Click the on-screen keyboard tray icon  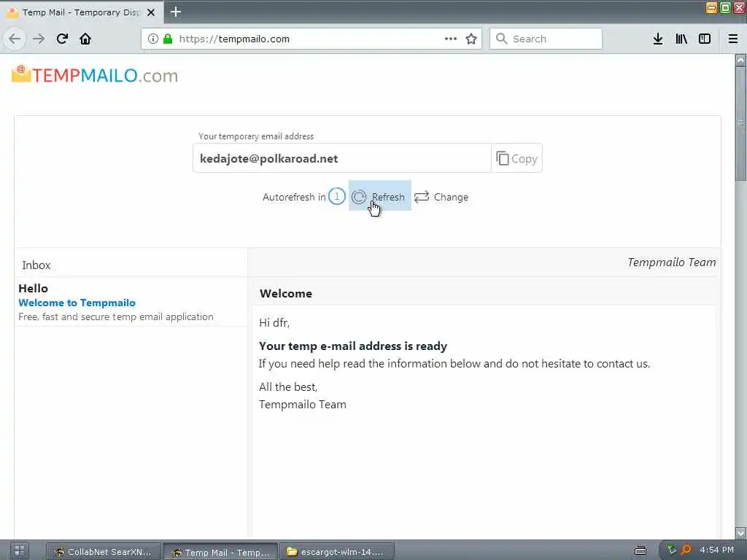640,551
